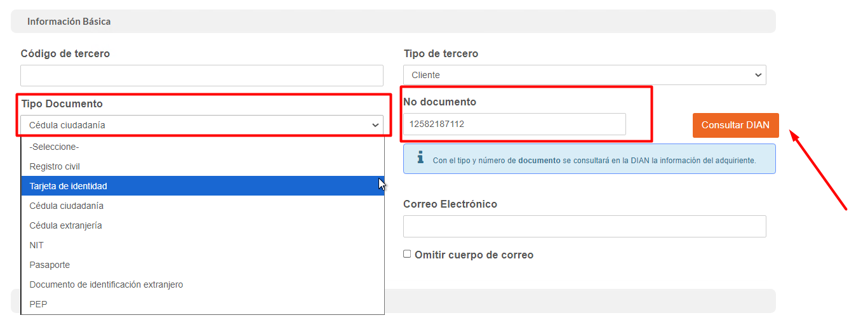Select Tarjeta de identidad option
This screenshot has width=868, height=327.
69,186
